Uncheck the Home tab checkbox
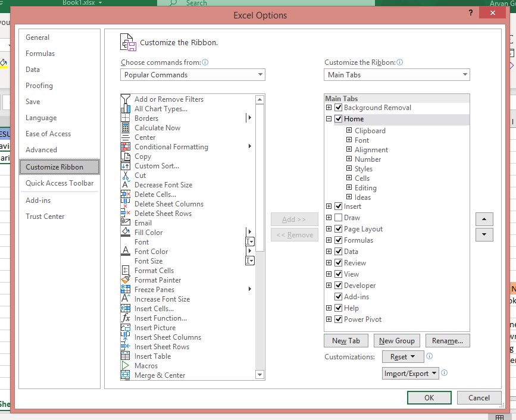Screen dimensions: 516x420 [x=338, y=119]
